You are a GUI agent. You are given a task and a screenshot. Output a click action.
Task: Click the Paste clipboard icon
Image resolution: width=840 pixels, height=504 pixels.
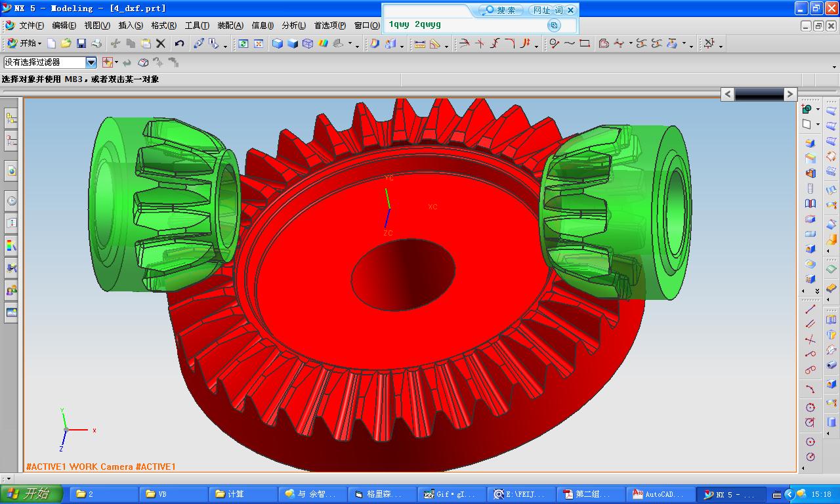[x=146, y=43]
